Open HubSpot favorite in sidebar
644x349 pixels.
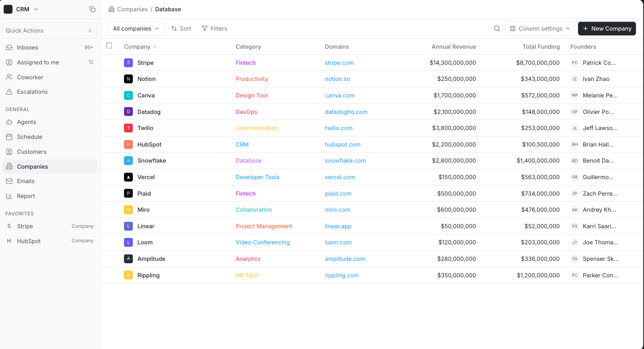50,241
